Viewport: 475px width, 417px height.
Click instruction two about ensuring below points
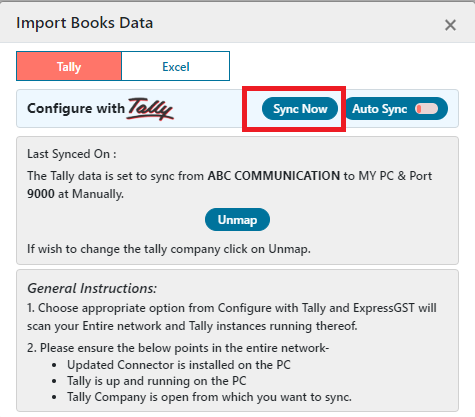coord(178,348)
